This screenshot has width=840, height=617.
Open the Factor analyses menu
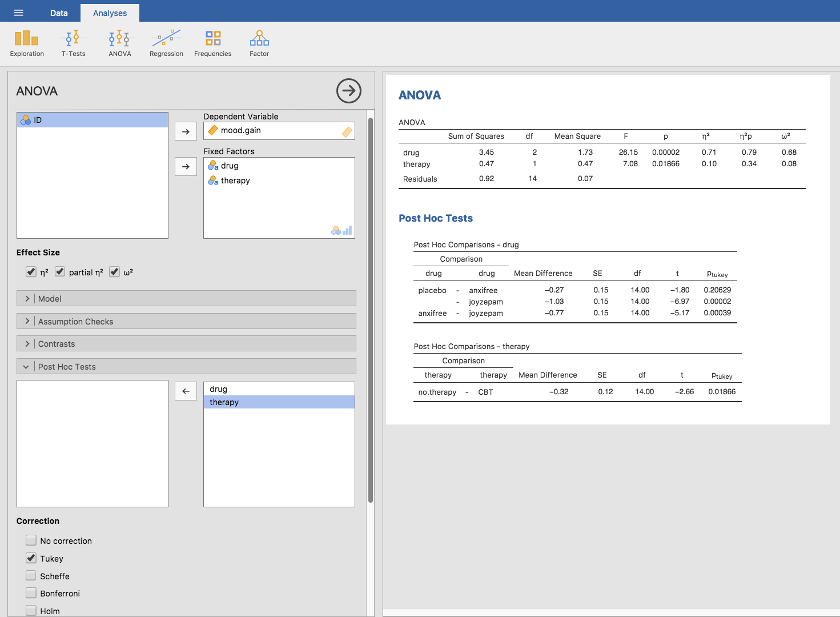[x=259, y=44]
